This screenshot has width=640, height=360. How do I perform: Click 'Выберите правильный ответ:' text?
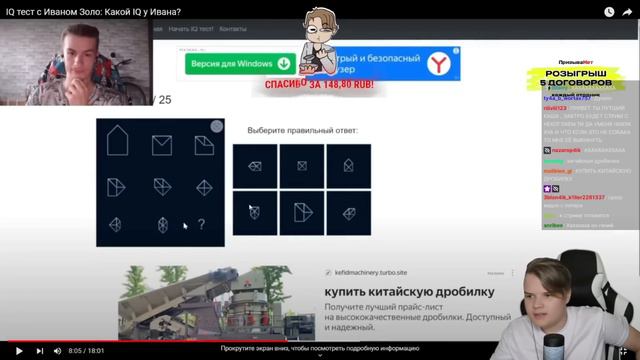(302, 130)
